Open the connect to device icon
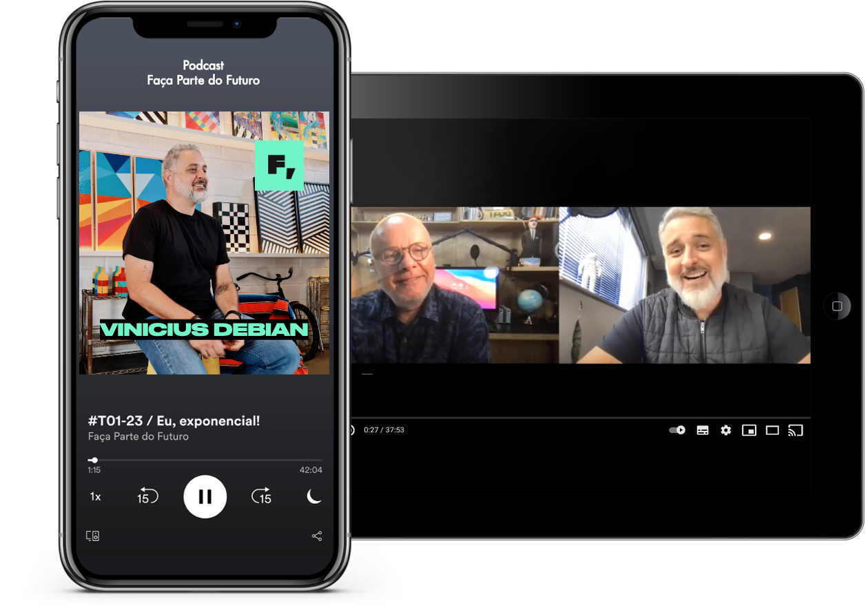Viewport: 868px width, 614px height. click(x=93, y=536)
